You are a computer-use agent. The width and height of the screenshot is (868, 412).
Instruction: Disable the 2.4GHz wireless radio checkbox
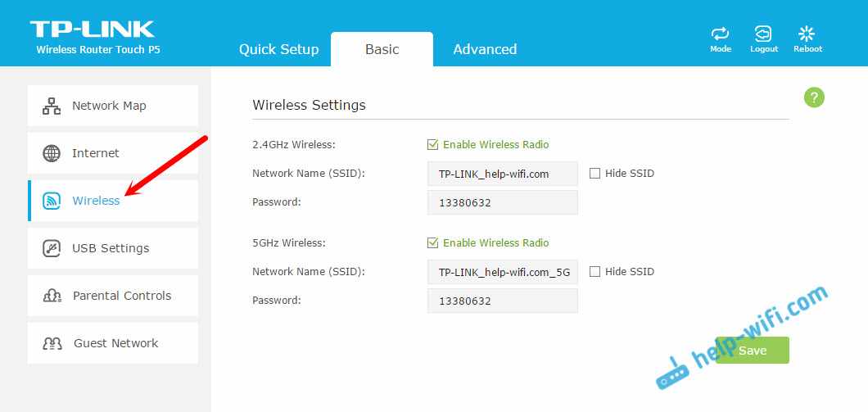point(432,145)
